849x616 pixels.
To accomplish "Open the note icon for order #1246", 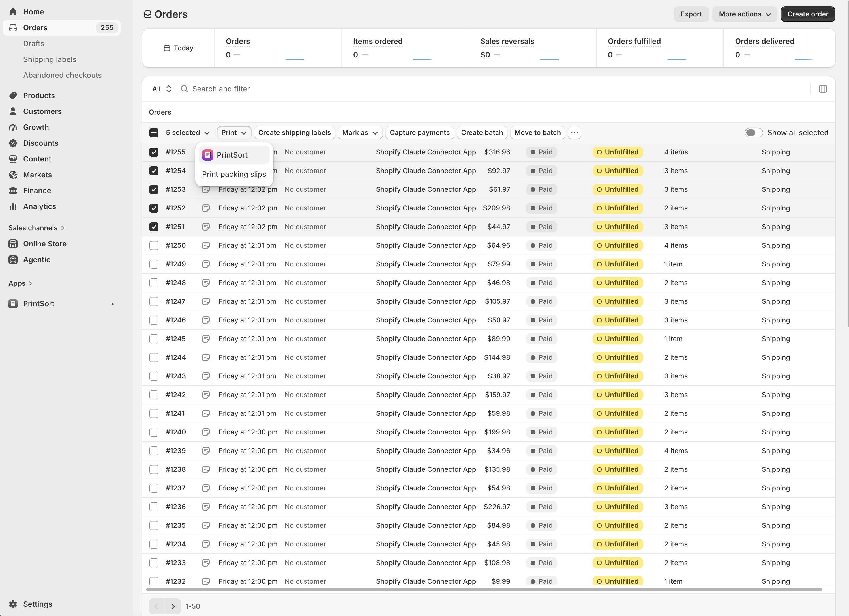I will (x=206, y=320).
